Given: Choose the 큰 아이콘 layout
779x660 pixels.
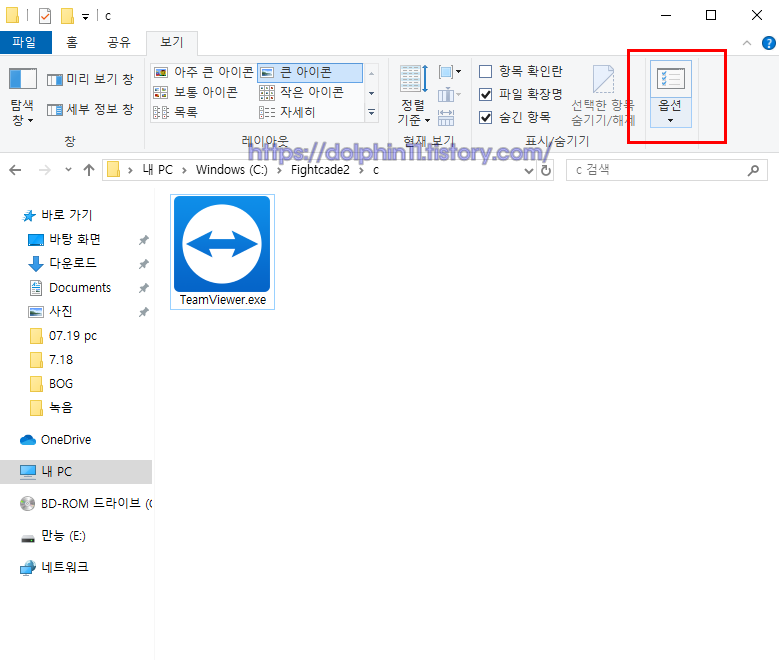Looking at the screenshot, I should 311,73.
